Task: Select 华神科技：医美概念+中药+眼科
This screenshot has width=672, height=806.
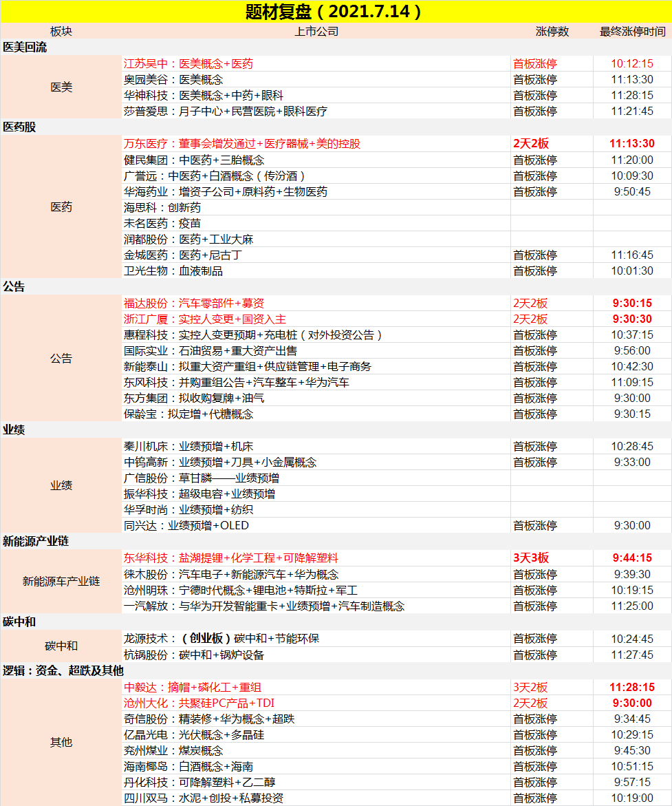Action: (x=316, y=96)
